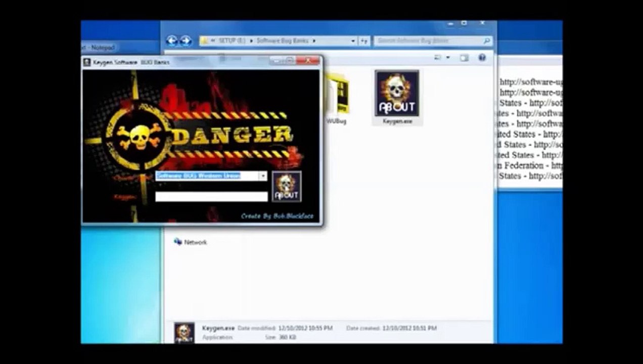The image size is (643, 364).
Task: Expand the Software BUG dropdown arrow
Action: click(x=263, y=176)
